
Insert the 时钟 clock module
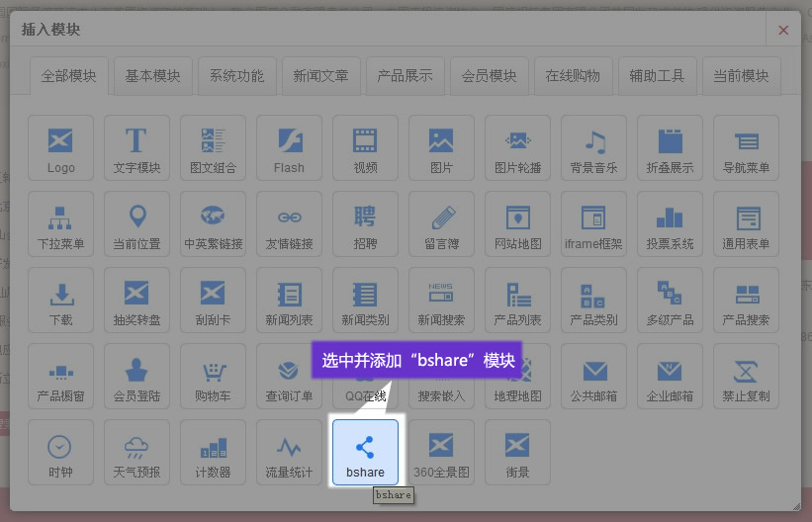[61, 451]
